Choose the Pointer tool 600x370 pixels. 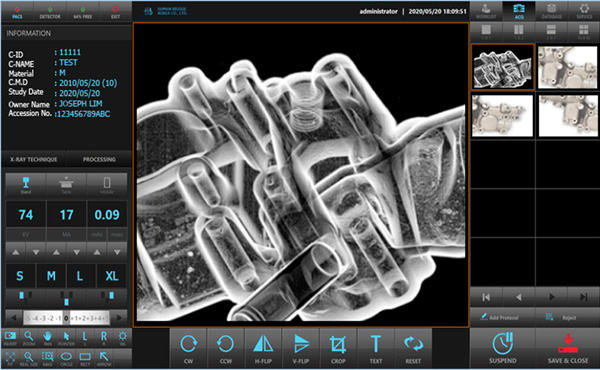coord(66,338)
